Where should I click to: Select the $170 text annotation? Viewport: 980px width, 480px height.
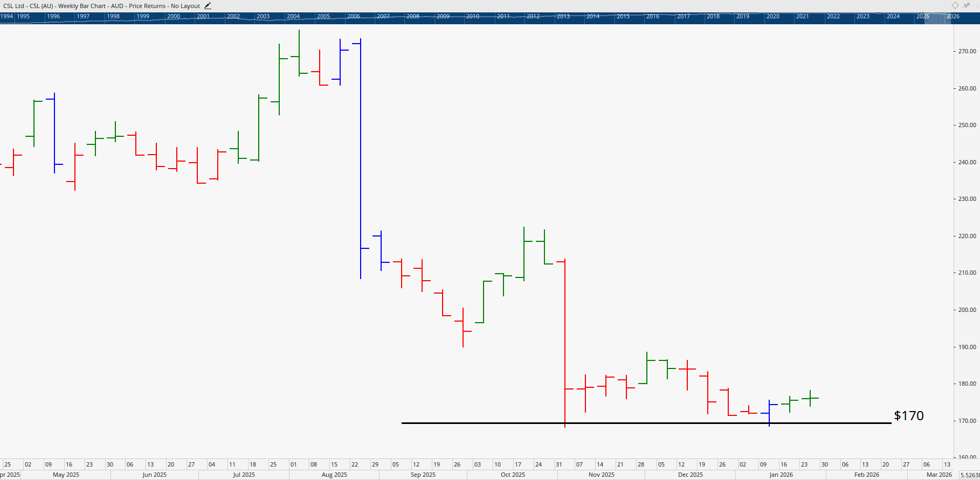909,416
